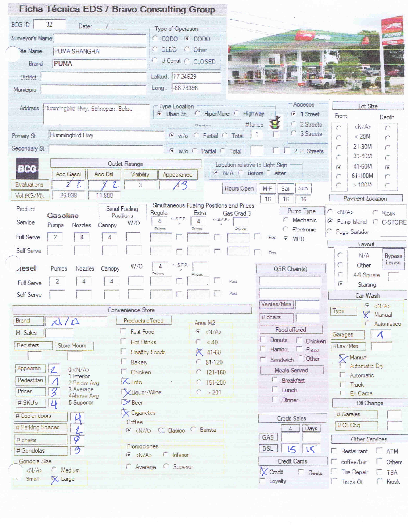Click the M. Sales input field
This screenshot has width=408, height=532.
(59, 333)
